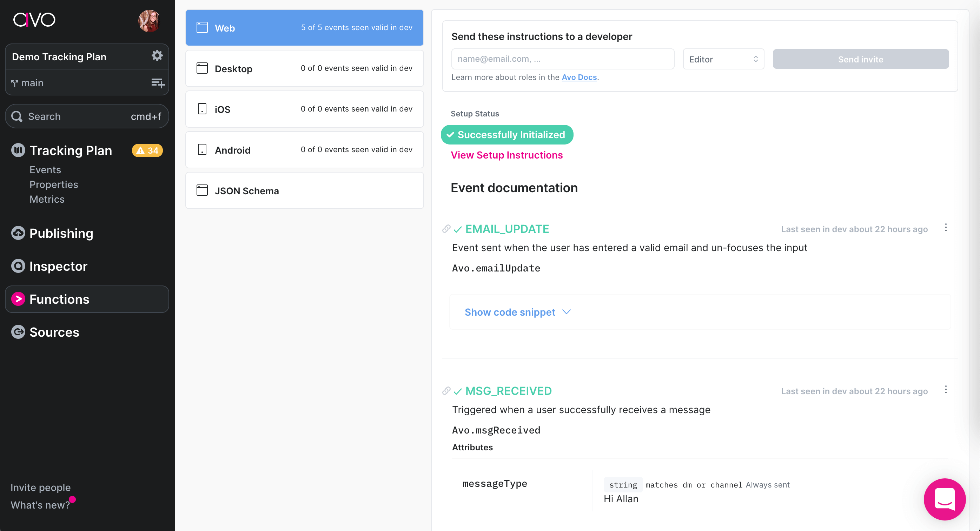The height and width of the screenshot is (531, 980).
Task: Select the JSON Schema source
Action: coord(304,191)
